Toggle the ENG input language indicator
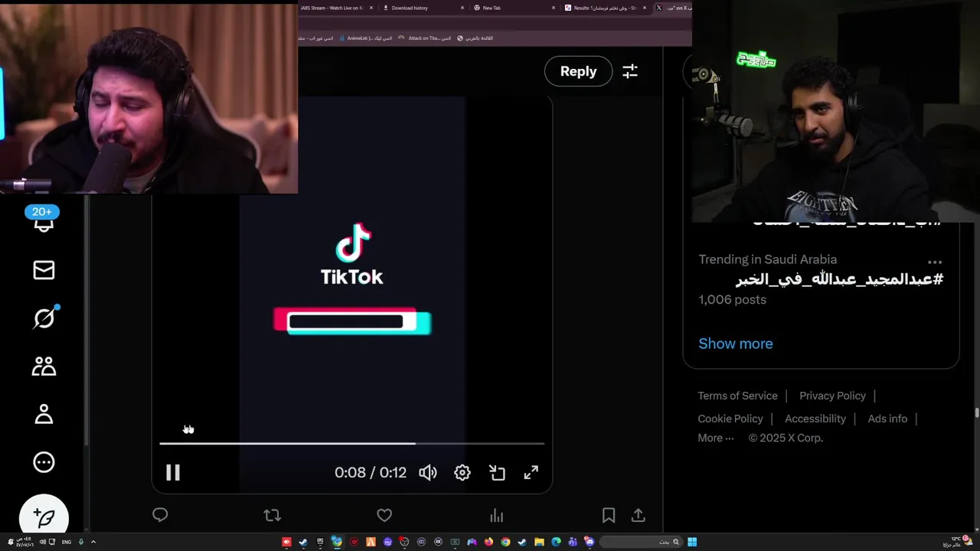Image resolution: width=980 pixels, height=551 pixels. coord(67,542)
